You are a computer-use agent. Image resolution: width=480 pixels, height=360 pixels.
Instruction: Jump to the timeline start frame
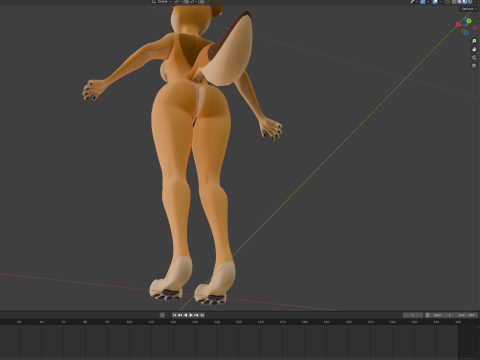pos(175,315)
